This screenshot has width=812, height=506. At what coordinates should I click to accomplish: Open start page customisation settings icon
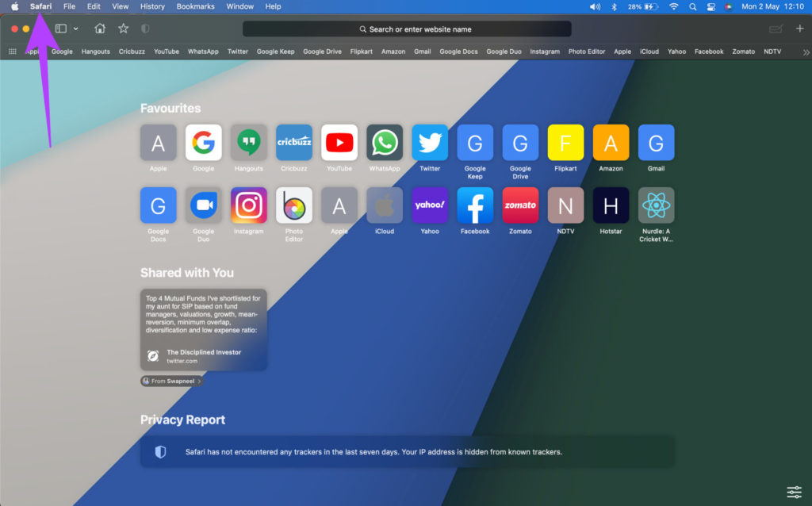(x=794, y=492)
